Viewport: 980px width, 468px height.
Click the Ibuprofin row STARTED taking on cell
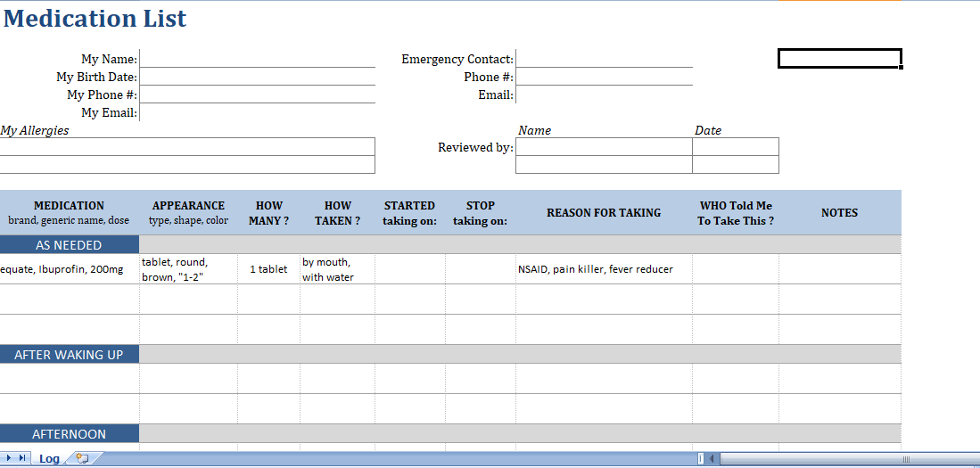tap(410, 269)
